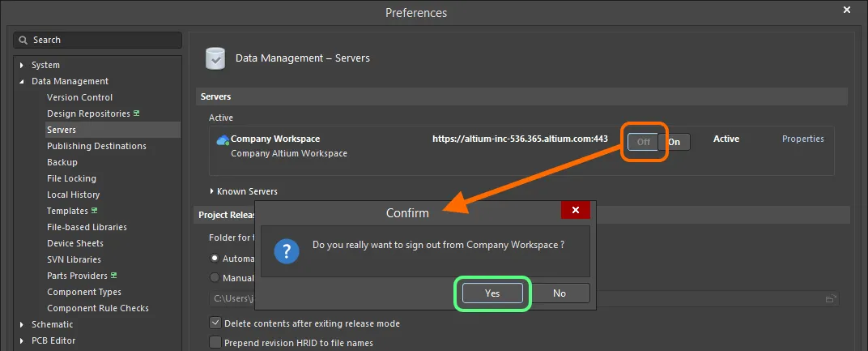Switch the Company Workspace toggle to On
Viewport: 868px width, 351px height.
click(x=674, y=141)
